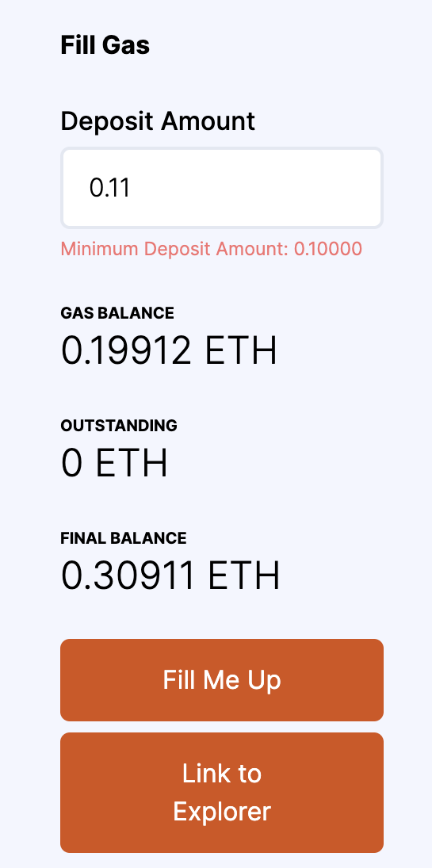This screenshot has width=432, height=868.
Task: Click the Deposit Amount input field
Action: 221,188
